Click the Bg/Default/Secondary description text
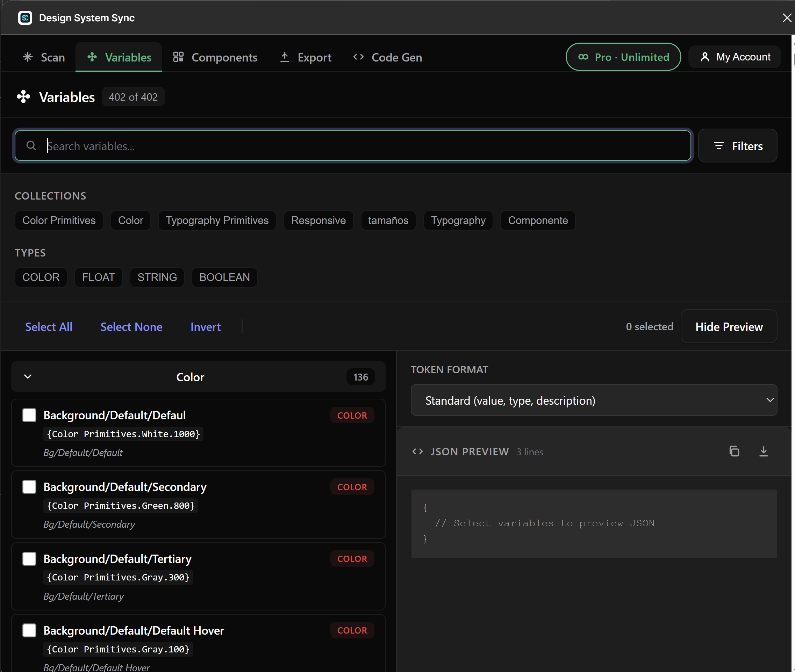795x672 pixels. (89, 525)
